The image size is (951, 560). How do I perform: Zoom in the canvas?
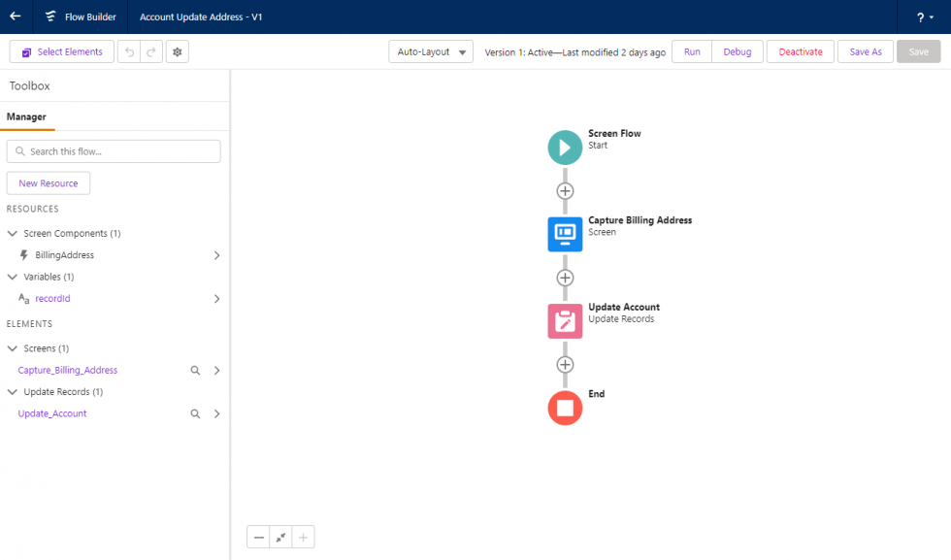pyautogui.click(x=303, y=537)
